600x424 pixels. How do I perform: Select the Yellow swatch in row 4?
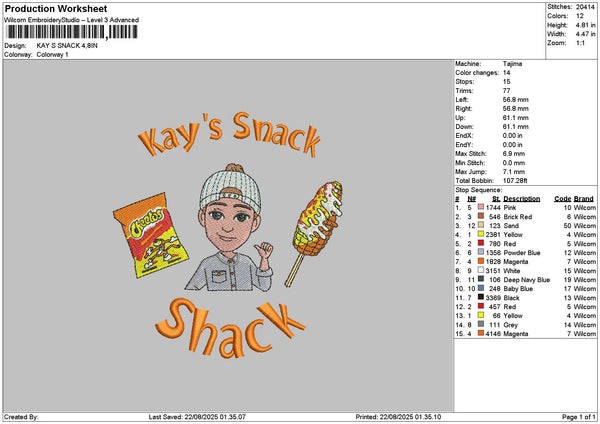click(481, 234)
